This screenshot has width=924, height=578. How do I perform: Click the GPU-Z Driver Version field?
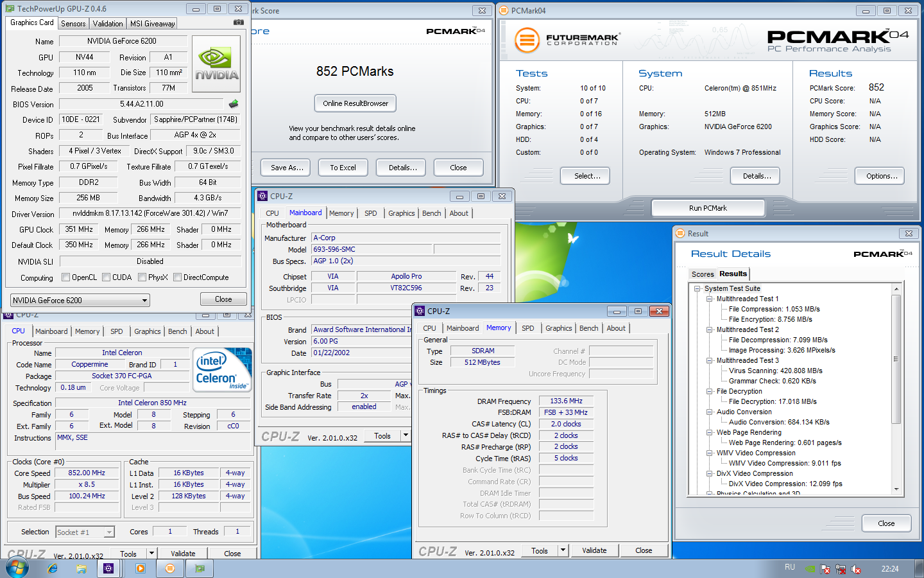pos(150,213)
